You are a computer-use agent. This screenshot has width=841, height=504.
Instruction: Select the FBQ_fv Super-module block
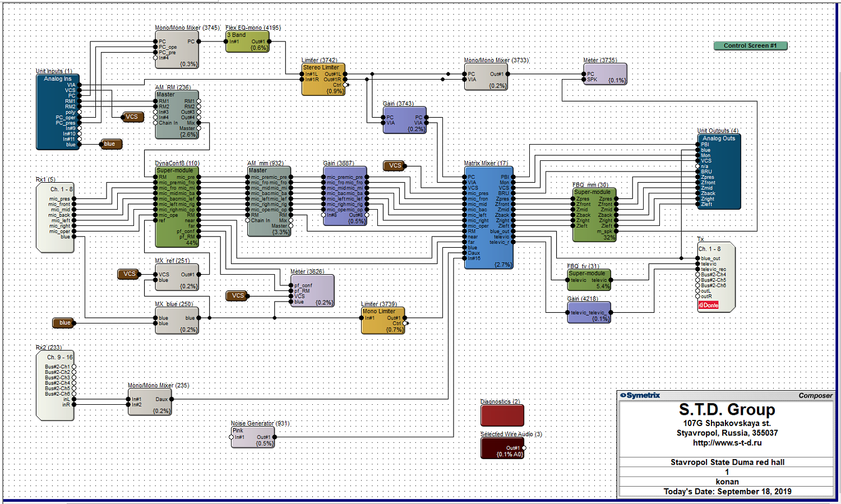pyautogui.click(x=589, y=280)
